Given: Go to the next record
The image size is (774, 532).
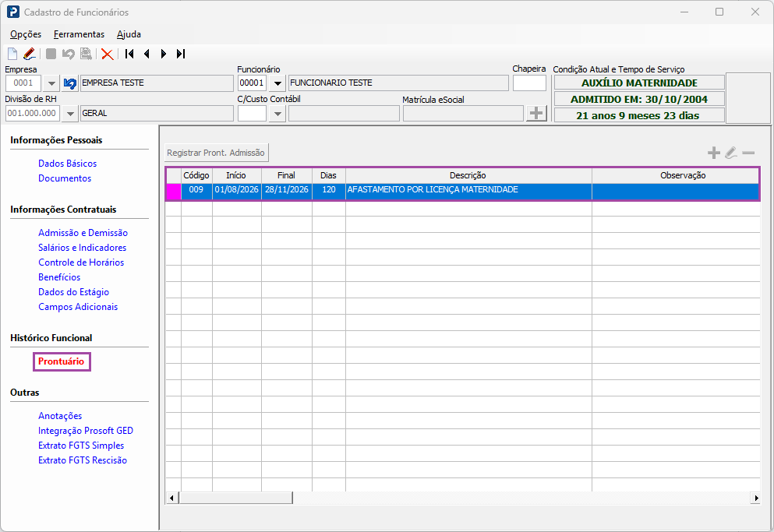Looking at the screenshot, I should 164,54.
